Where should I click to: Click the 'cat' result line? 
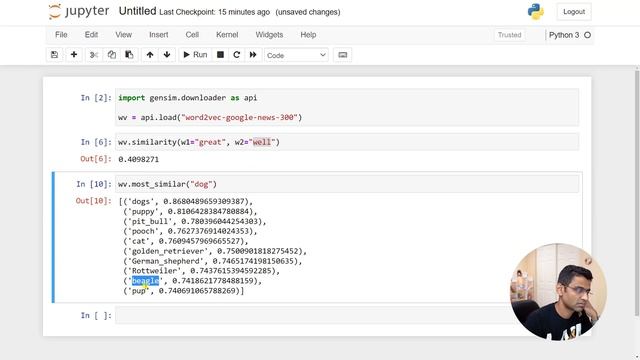coord(186,241)
